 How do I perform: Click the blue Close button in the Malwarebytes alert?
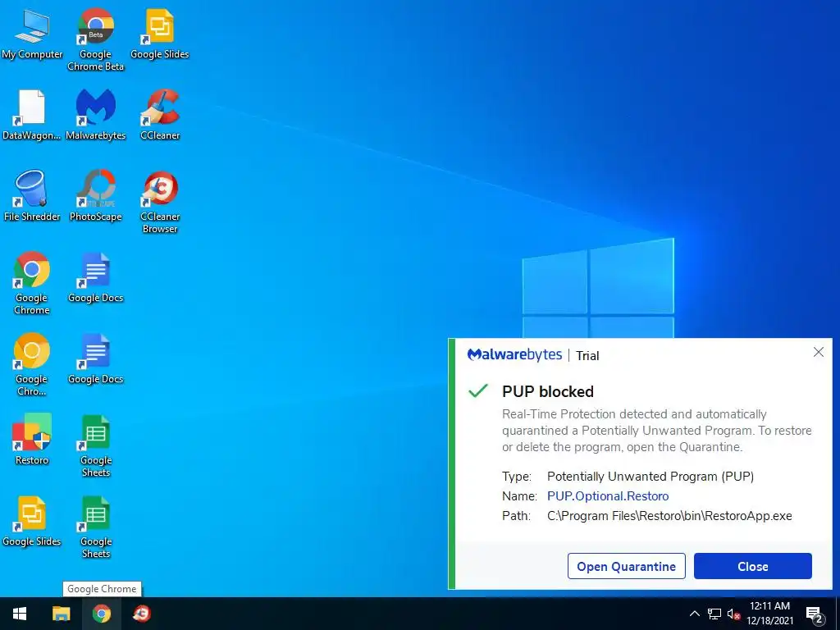coord(753,566)
